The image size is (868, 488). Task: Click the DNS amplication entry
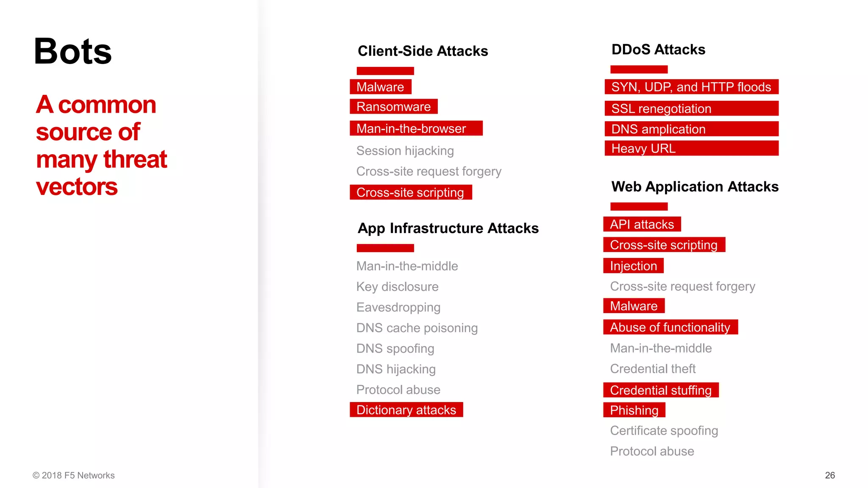(x=691, y=129)
